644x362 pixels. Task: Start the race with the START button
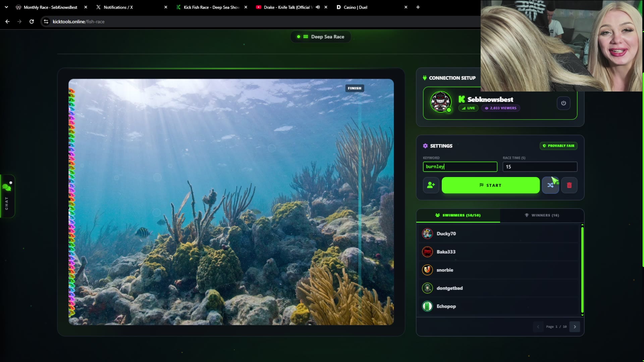pyautogui.click(x=490, y=185)
